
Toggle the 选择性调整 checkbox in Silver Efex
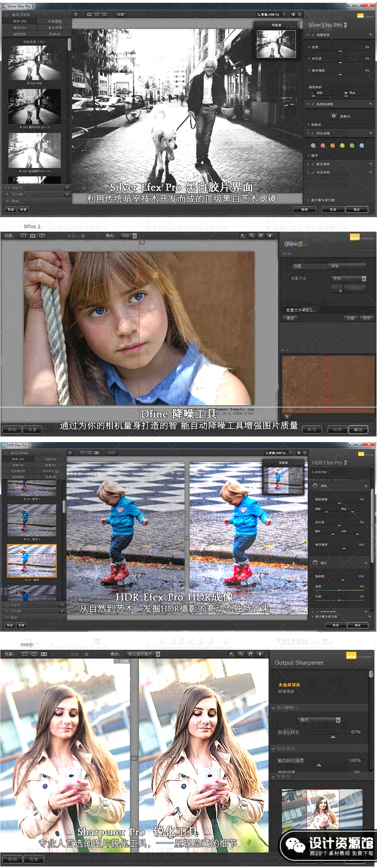[x=313, y=104]
